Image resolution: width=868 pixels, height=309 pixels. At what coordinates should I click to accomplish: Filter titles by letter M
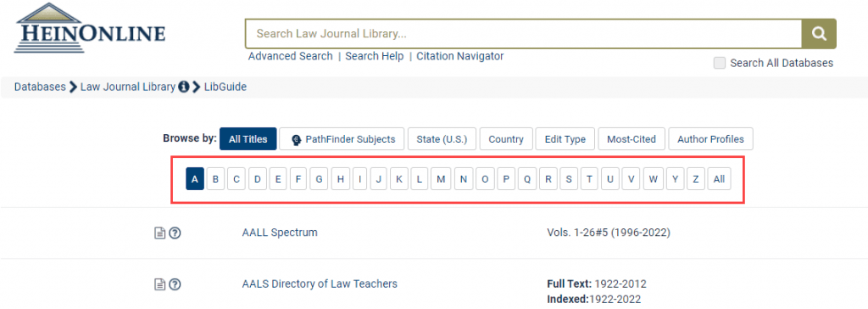click(441, 179)
